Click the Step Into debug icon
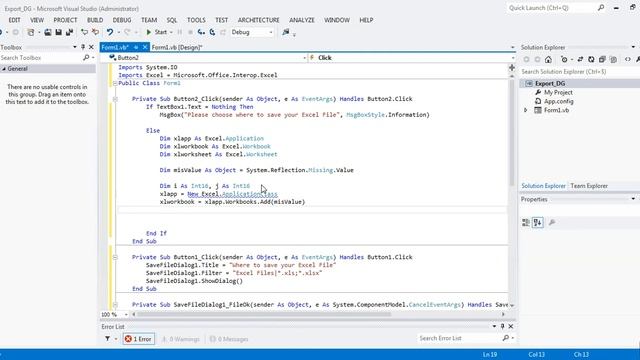The image size is (640, 360). (201, 32)
